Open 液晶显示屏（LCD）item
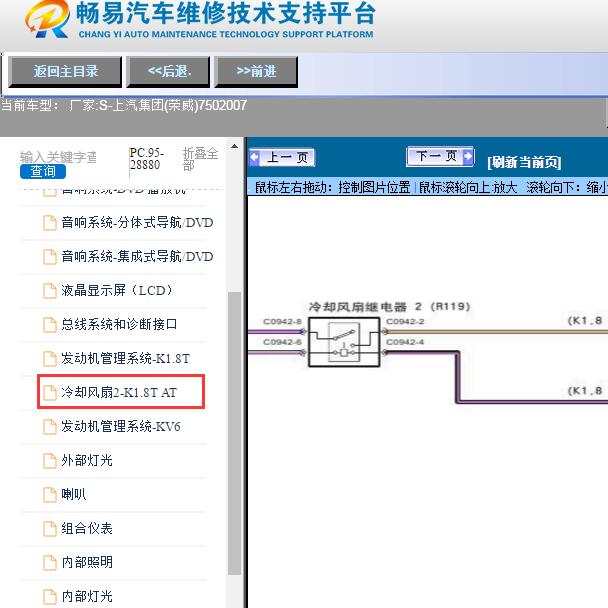Screen dimensions: 608x608 tap(117, 290)
